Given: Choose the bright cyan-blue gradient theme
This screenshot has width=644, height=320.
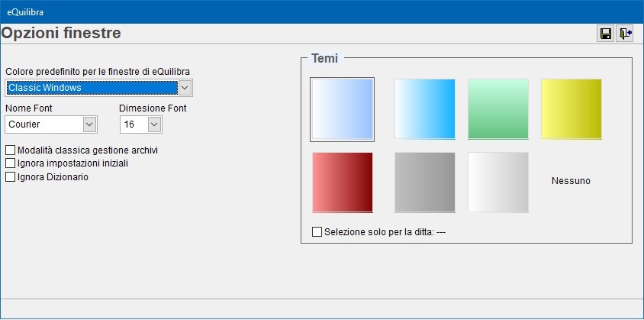Looking at the screenshot, I should pos(424,109).
